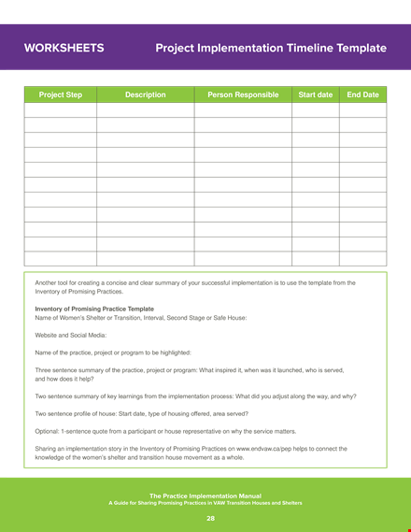Click 'Two sentence summary of key learnings' line
Image resolution: width=411 pixels, height=532 pixels.
(x=195, y=396)
